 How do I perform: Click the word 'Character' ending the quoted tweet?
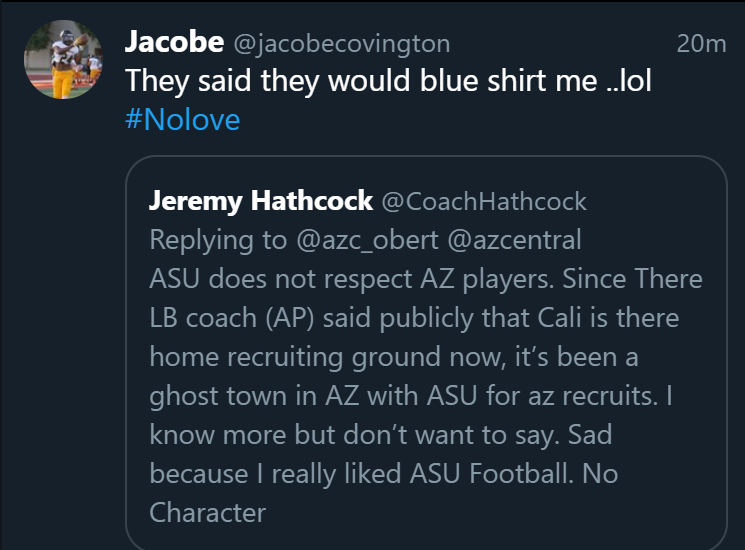pos(207,513)
